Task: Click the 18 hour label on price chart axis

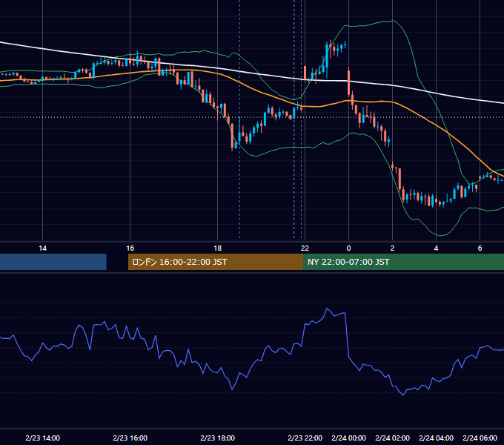Action: pos(218,248)
